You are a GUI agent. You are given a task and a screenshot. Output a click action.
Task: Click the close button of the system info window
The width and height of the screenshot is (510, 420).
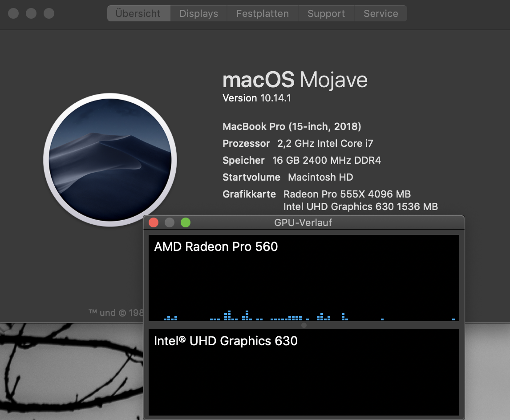(13, 13)
